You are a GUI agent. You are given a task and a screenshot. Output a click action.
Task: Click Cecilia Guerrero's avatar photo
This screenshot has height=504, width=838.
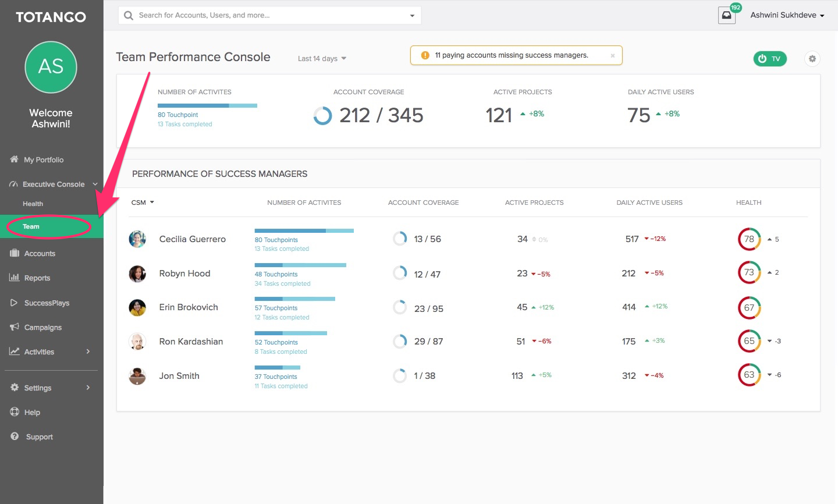click(x=137, y=239)
